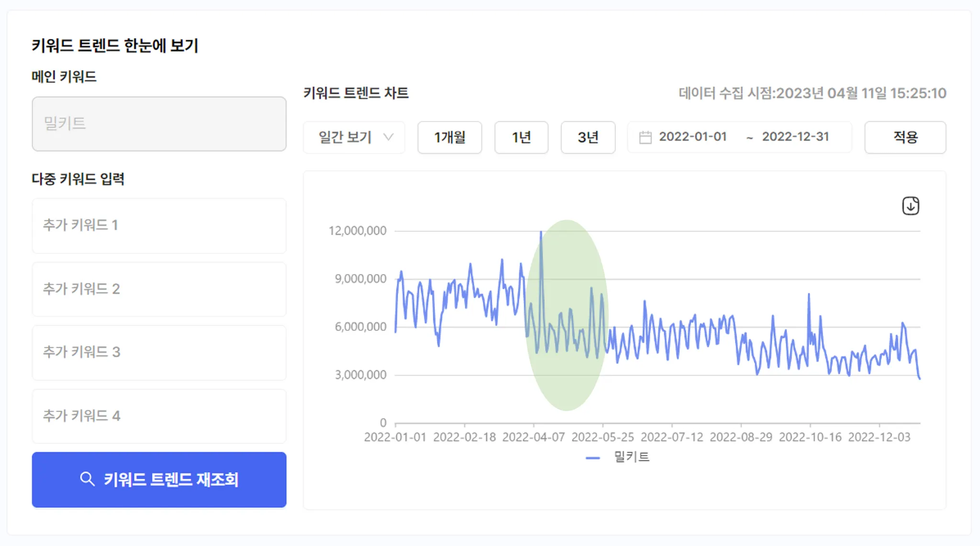The height and width of the screenshot is (546, 980).
Task: Click the start date 2022-01-01 field
Action: click(x=692, y=137)
